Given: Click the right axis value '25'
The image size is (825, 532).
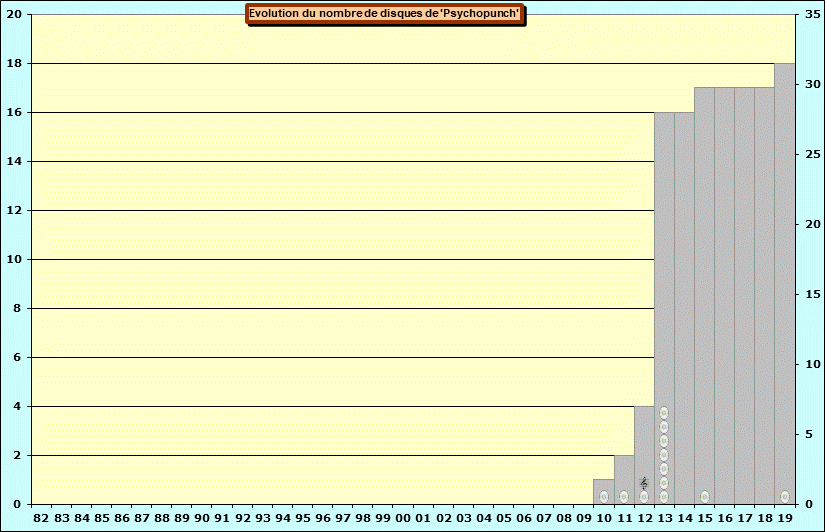Looking at the screenshot, I should coord(813,154).
